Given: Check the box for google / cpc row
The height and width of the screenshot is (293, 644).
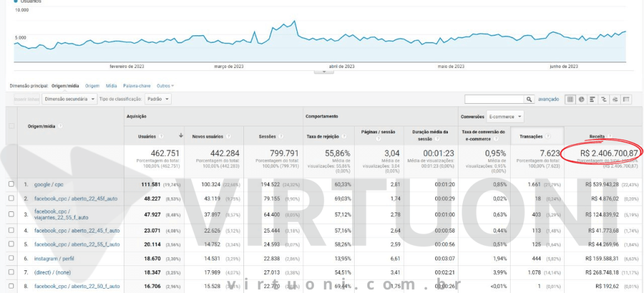Looking at the screenshot, I should click(x=11, y=184).
